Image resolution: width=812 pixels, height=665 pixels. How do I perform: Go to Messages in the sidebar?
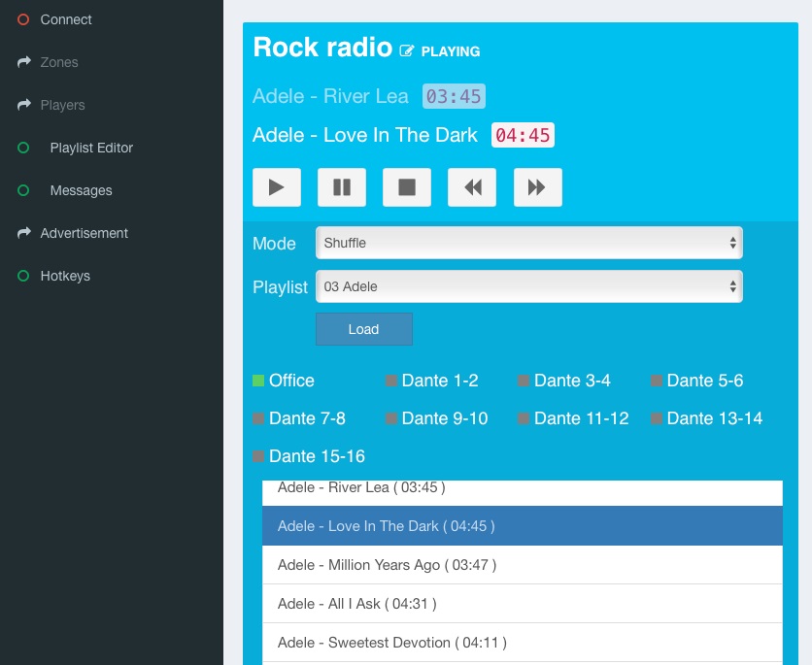[x=81, y=190]
